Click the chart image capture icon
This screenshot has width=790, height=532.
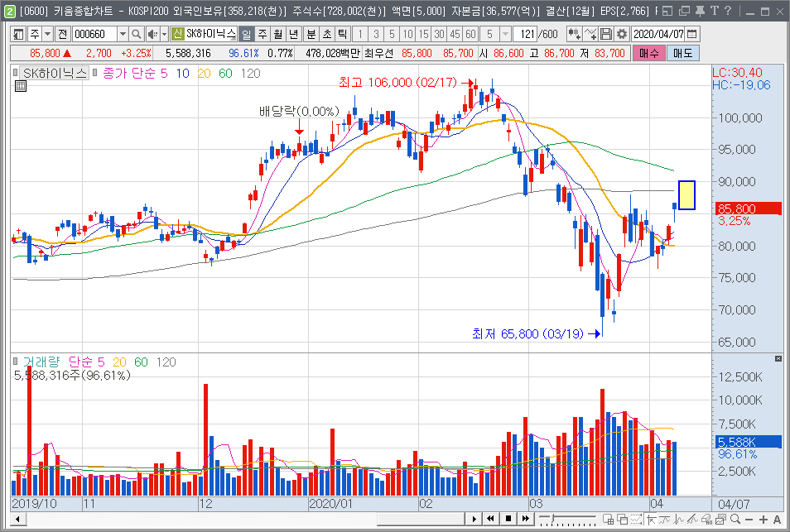tap(721, 520)
